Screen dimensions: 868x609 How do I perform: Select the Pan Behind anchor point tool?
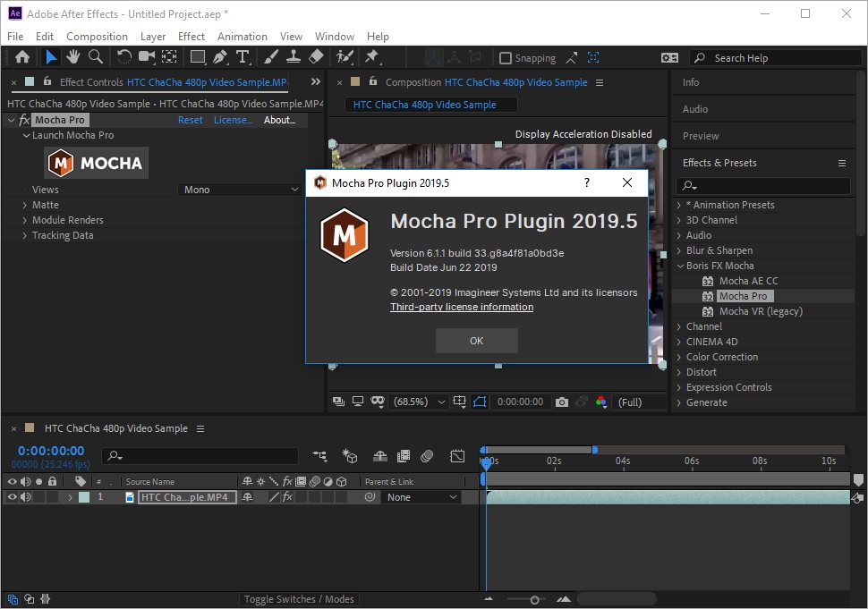pyautogui.click(x=169, y=57)
